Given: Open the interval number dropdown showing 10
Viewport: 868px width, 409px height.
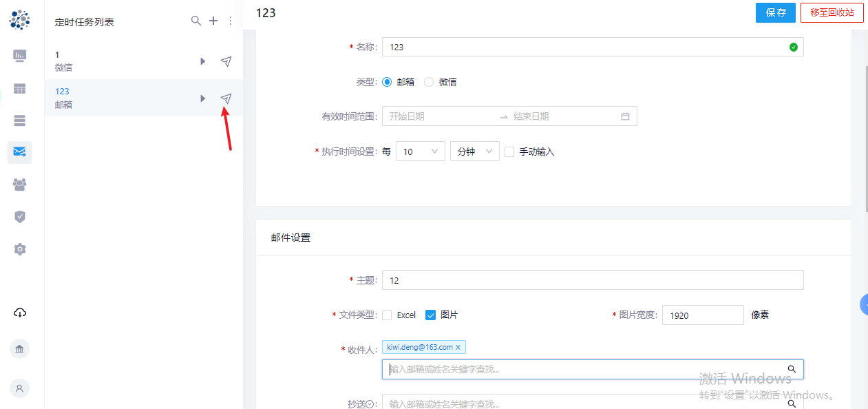Looking at the screenshot, I should (421, 151).
